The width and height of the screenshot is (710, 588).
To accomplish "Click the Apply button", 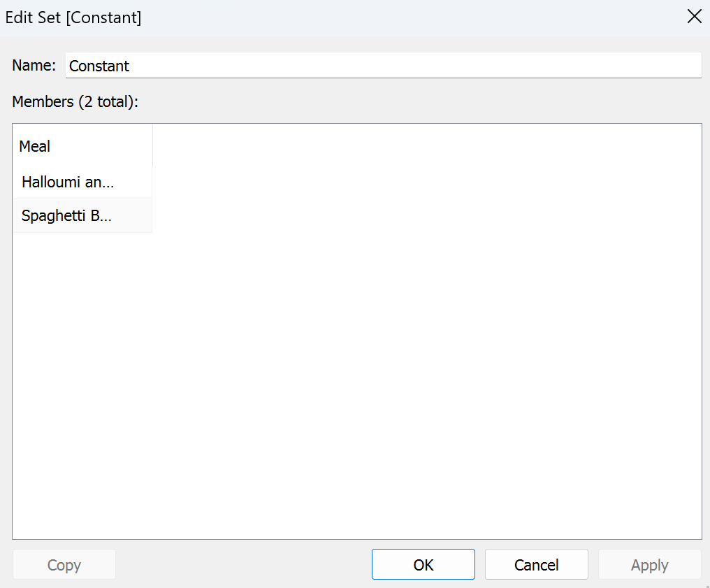I will click(649, 565).
